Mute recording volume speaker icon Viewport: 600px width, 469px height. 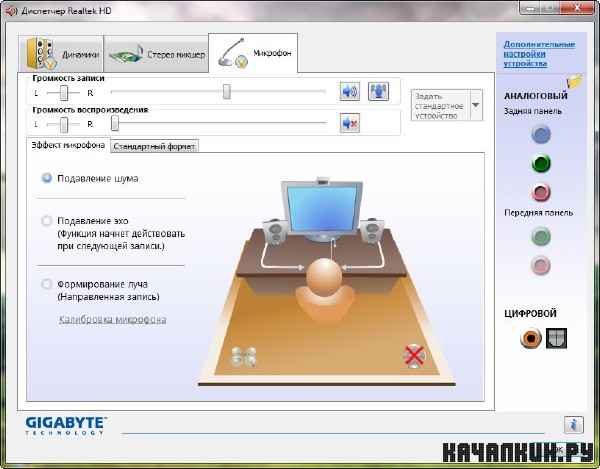349,91
